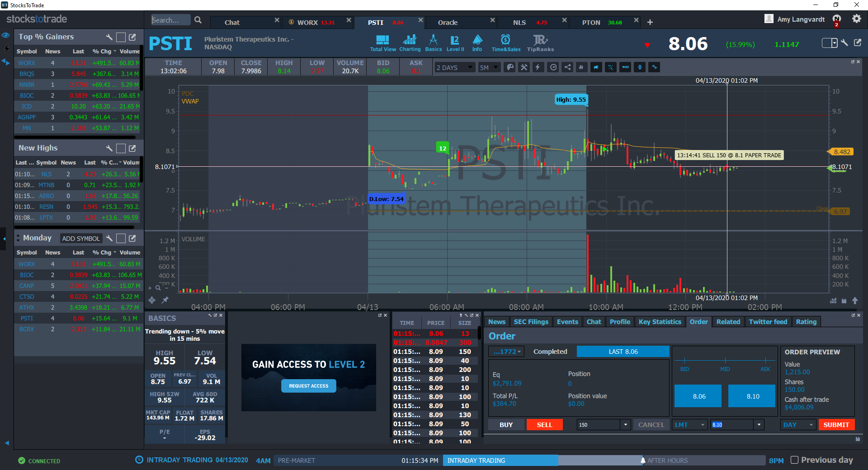Toggle the vertical arrows chart button

[640, 67]
